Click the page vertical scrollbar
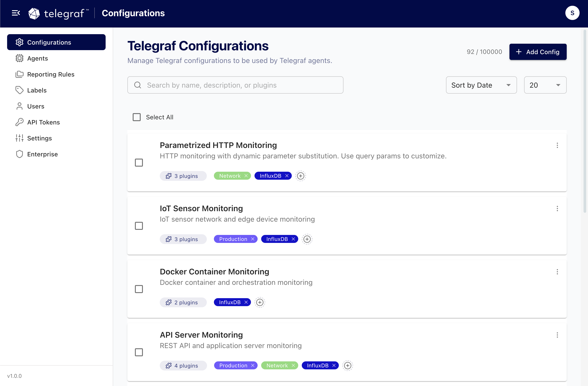The height and width of the screenshot is (386, 588). tap(585, 121)
